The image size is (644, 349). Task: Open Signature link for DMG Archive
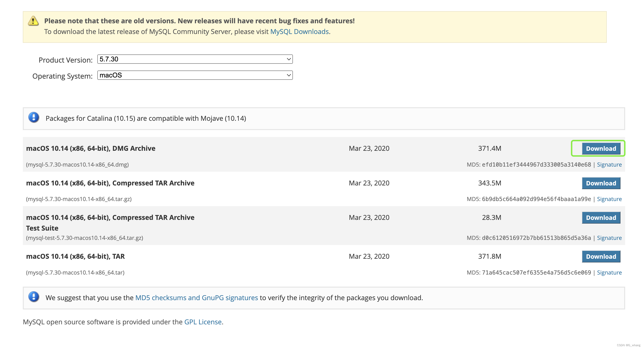coord(609,164)
